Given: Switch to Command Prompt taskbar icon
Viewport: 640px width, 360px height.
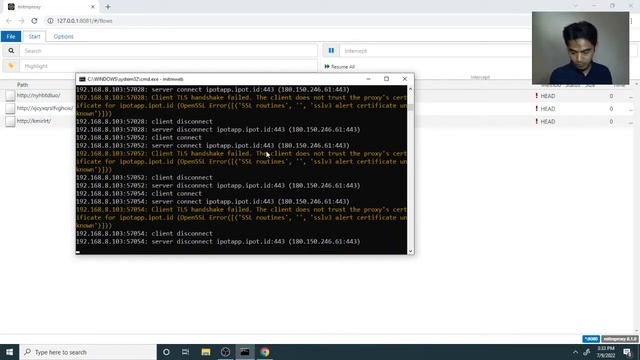Looking at the screenshot, I should [x=245, y=352].
